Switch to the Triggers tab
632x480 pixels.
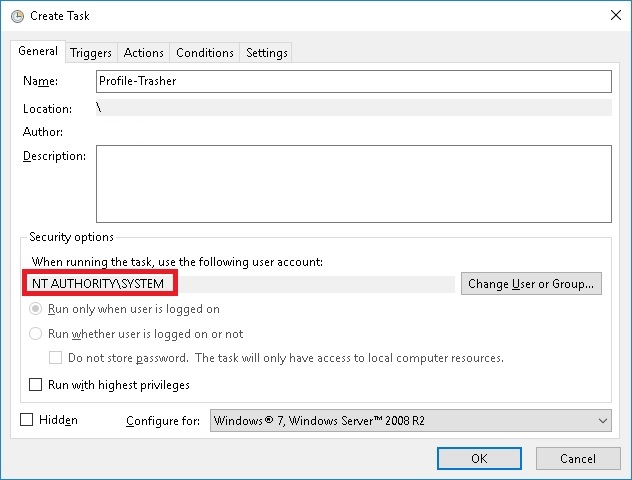91,53
